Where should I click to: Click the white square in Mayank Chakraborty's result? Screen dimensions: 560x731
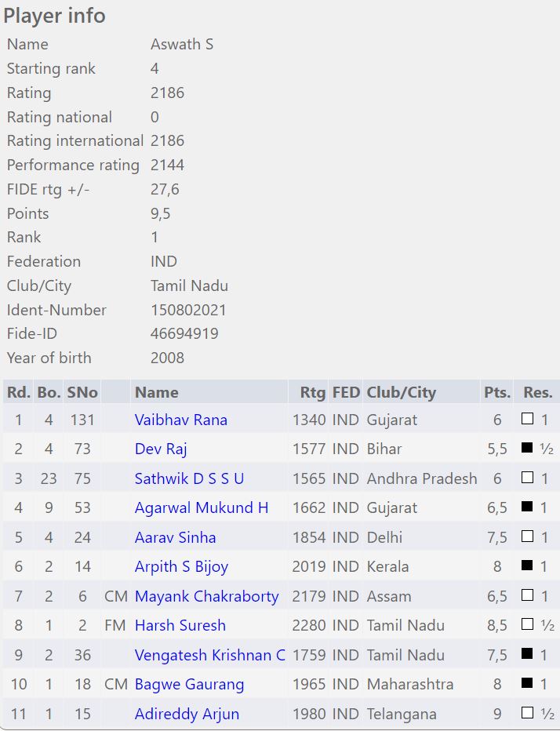(527, 596)
